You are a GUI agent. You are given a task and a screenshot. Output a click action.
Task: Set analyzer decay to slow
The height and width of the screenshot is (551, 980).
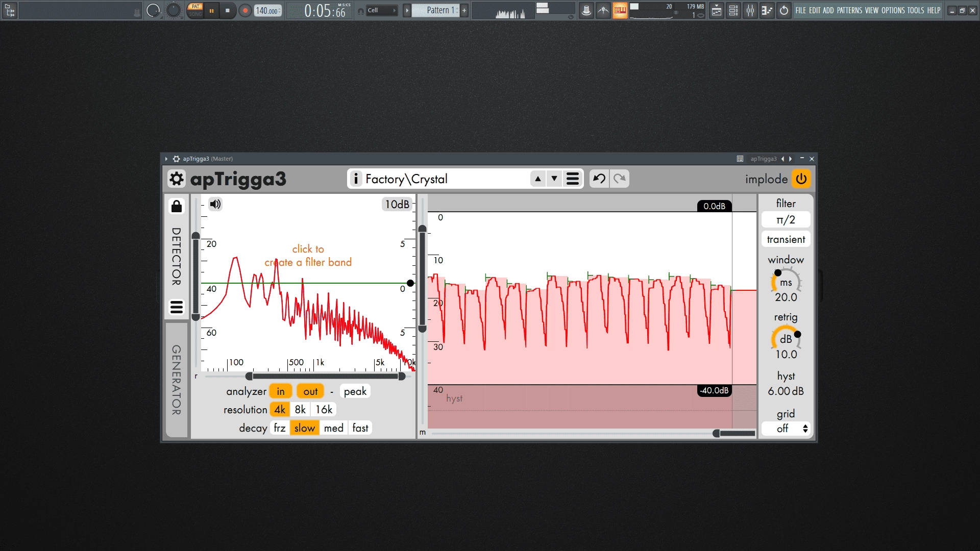pyautogui.click(x=305, y=428)
